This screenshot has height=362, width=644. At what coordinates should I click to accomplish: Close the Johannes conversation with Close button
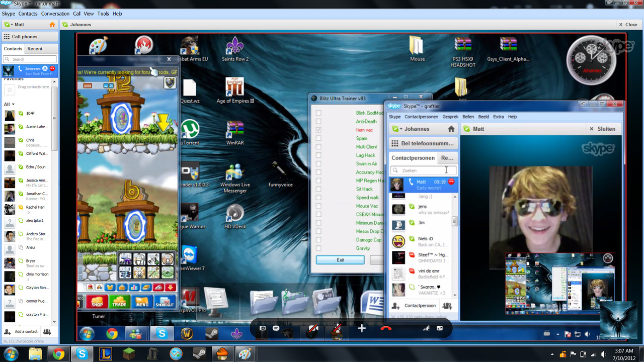(x=627, y=25)
